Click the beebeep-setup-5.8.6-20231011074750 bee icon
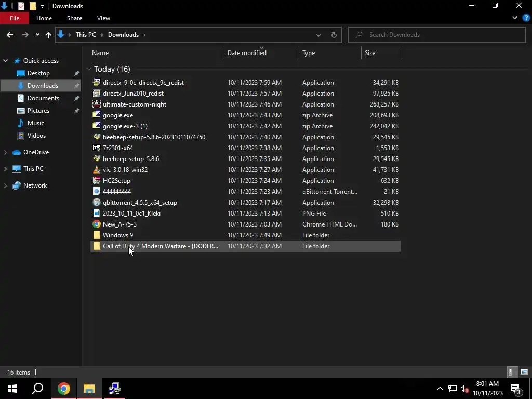532x399 pixels. tap(97, 137)
